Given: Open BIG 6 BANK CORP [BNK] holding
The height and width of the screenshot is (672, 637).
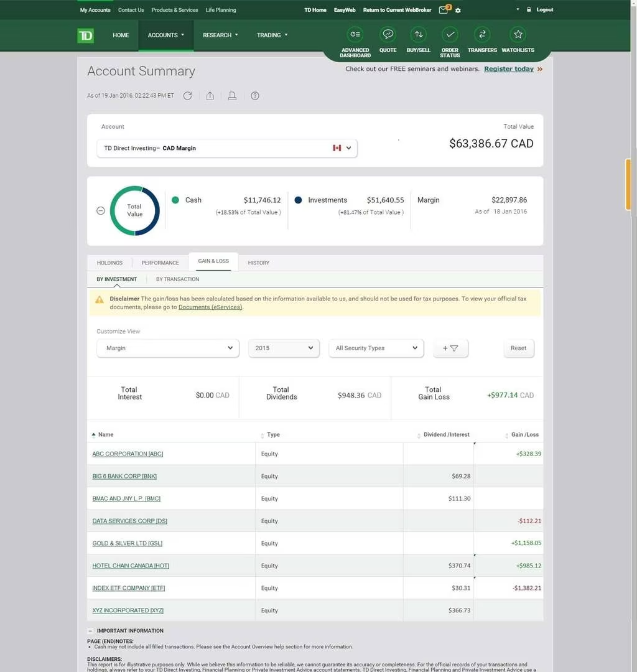Looking at the screenshot, I should [124, 476].
